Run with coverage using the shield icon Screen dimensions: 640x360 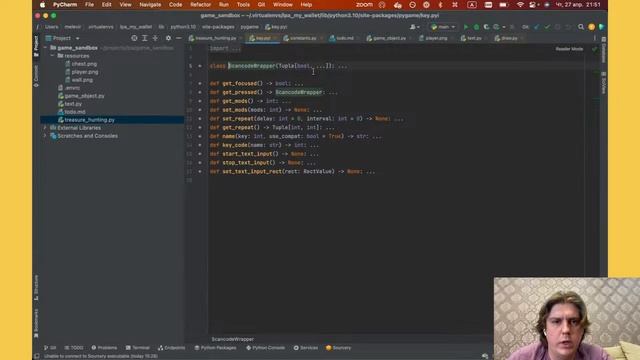(x=486, y=27)
